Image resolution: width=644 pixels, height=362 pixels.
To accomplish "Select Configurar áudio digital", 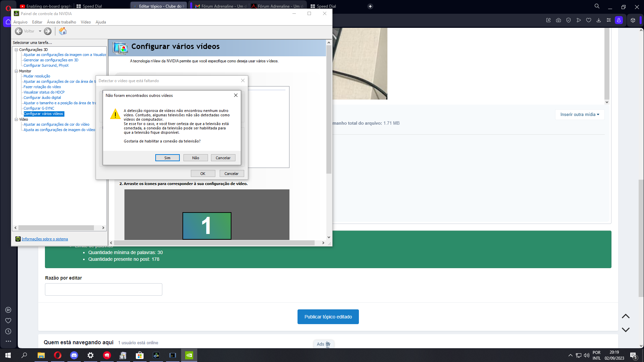I will point(42,98).
